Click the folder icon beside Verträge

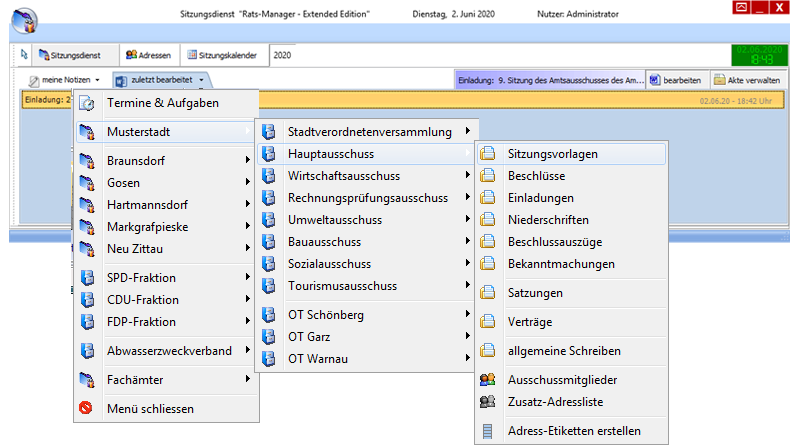488,322
